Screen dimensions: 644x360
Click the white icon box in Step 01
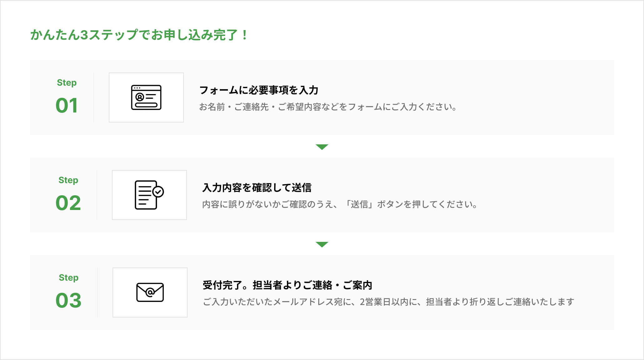146,97
